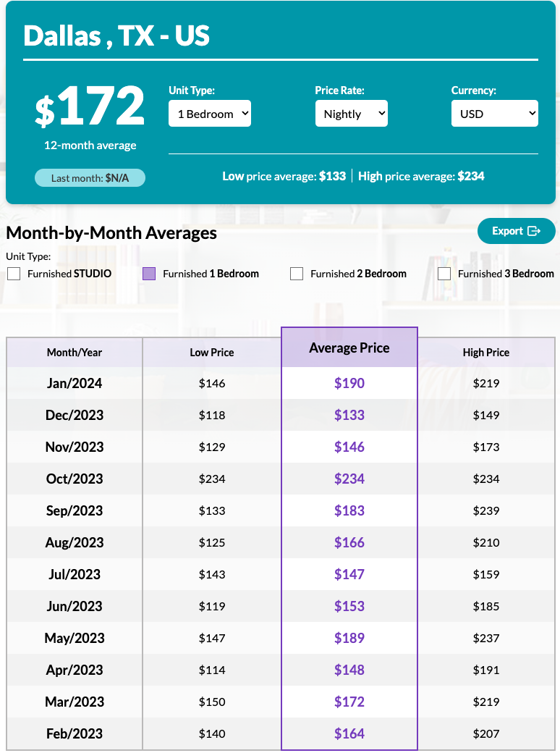Image resolution: width=560 pixels, height=753 pixels.
Task: Click the Average Price column header
Action: [349, 348]
